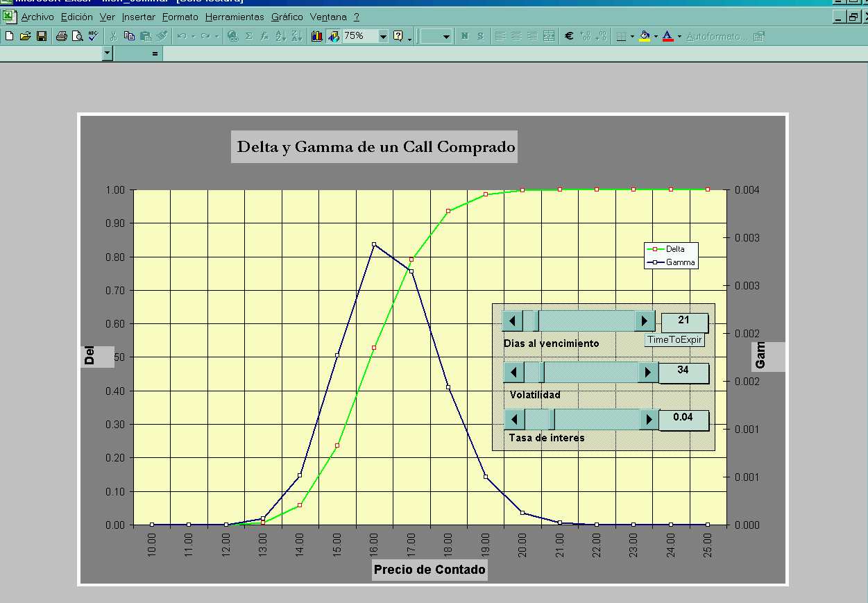Decrease Tasa de interes with left arrow
Image resolution: width=868 pixels, height=603 pixels.
click(x=514, y=420)
